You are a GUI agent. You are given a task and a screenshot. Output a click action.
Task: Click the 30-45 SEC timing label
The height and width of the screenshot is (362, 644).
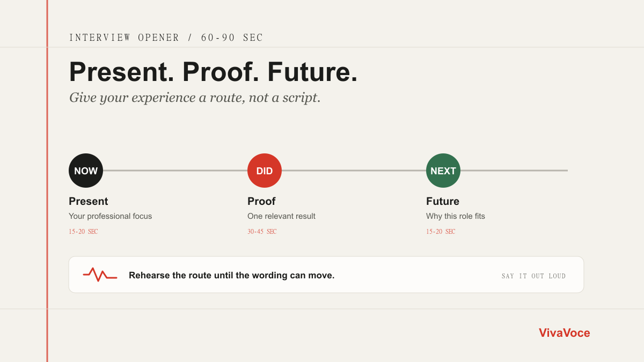tap(262, 232)
